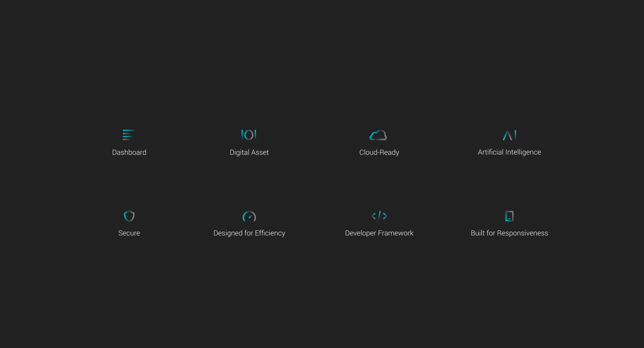
Task: Open the Developer Framework feature link
Action: [x=379, y=233]
